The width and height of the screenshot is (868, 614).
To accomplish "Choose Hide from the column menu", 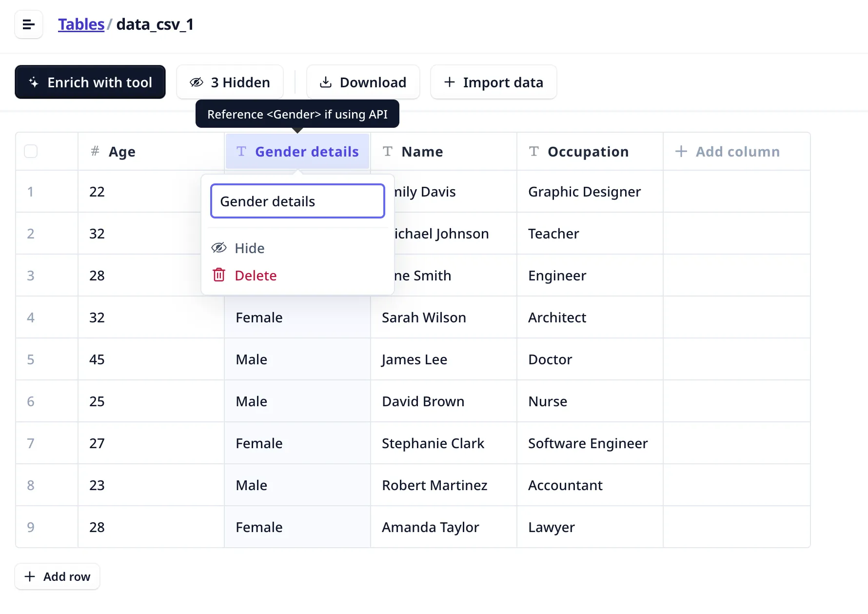I will coord(249,248).
